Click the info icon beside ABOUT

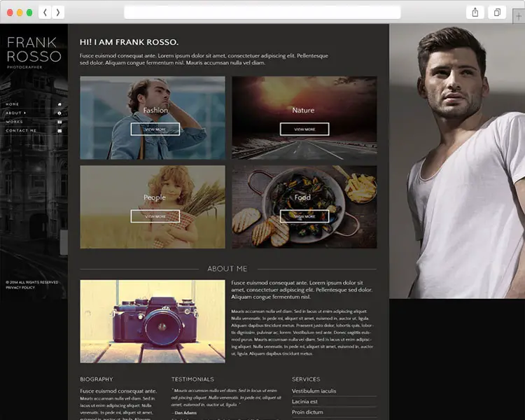point(59,113)
